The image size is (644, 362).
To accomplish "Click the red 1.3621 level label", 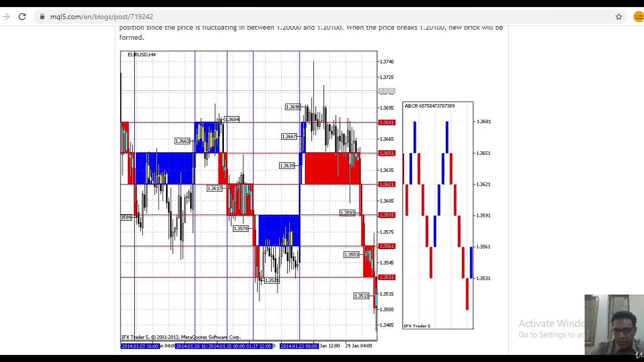I will click(387, 184).
